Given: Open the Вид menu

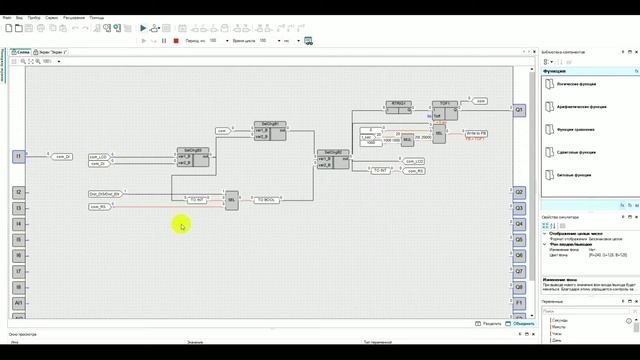Looking at the screenshot, I should pos(19,18).
